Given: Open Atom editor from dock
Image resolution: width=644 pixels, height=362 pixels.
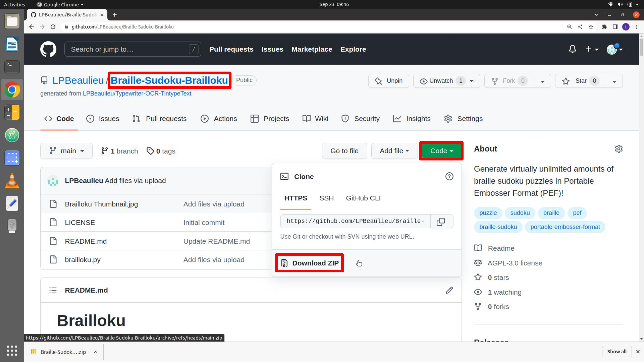Looking at the screenshot, I should (12, 135).
